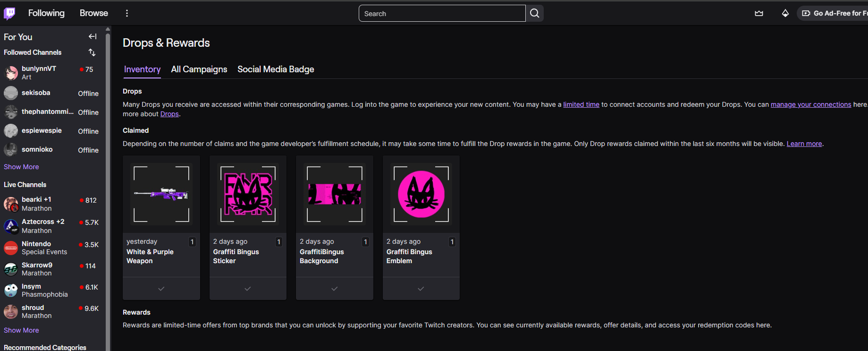Expand followed channels with Show More

pos(21,167)
